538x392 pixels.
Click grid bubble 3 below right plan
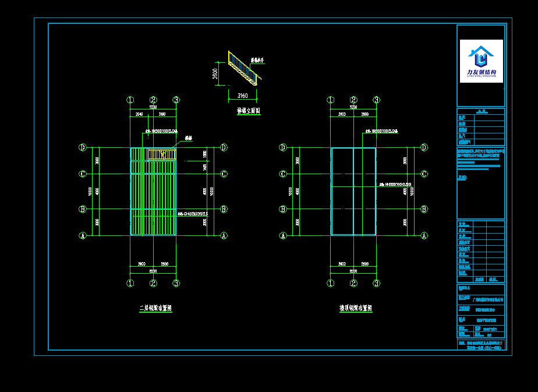click(x=376, y=284)
